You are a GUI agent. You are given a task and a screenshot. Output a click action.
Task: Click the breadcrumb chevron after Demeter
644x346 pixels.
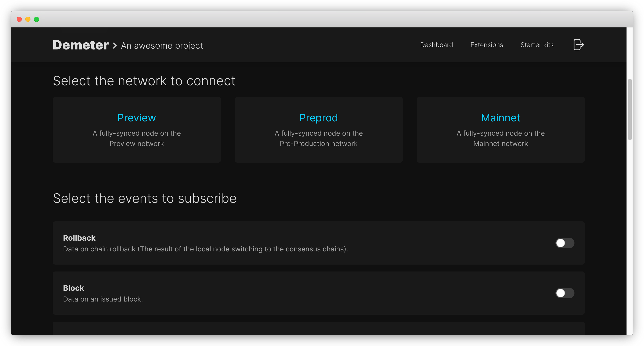tap(115, 46)
